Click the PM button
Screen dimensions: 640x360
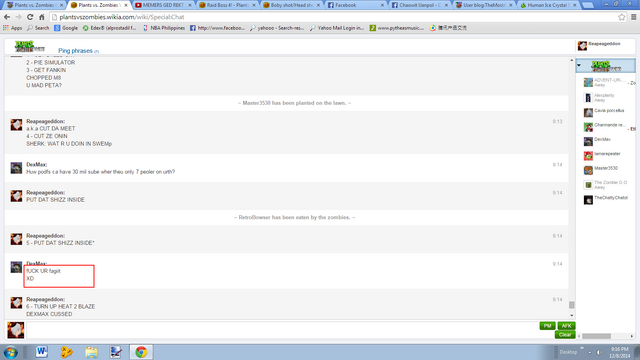tap(547, 326)
